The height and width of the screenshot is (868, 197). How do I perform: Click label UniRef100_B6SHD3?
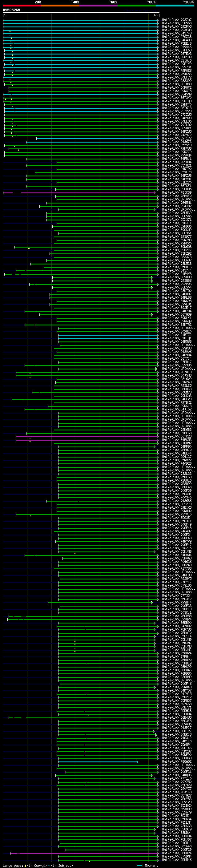pyautogui.click(x=177, y=277)
